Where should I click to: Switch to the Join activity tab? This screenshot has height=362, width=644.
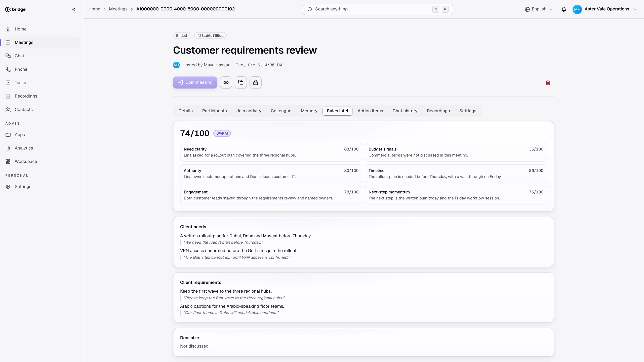[249, 111]
